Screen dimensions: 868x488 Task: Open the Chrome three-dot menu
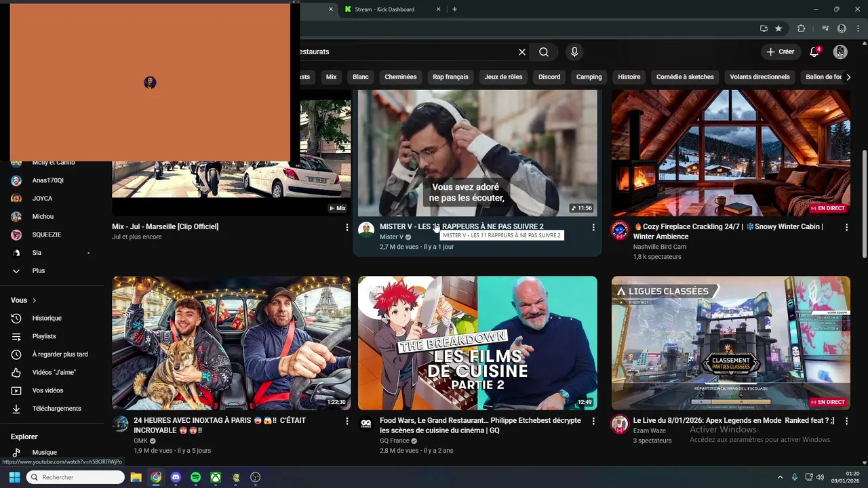[x=857, y=28]
